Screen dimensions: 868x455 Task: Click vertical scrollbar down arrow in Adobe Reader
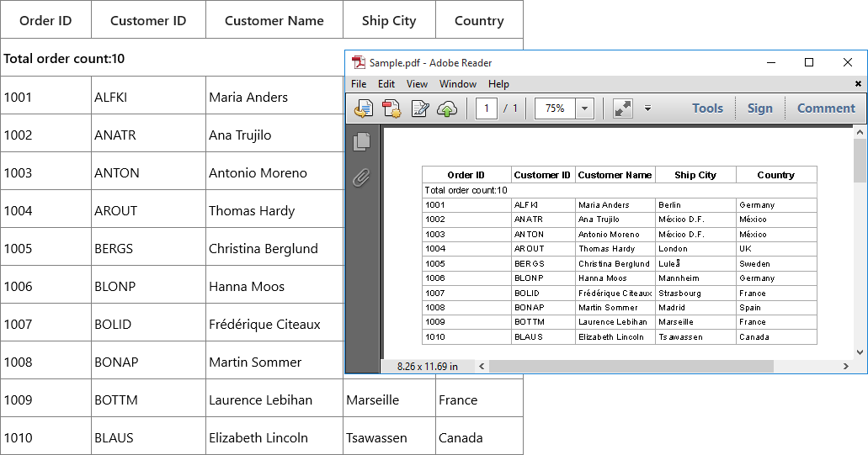click(860, 352)
